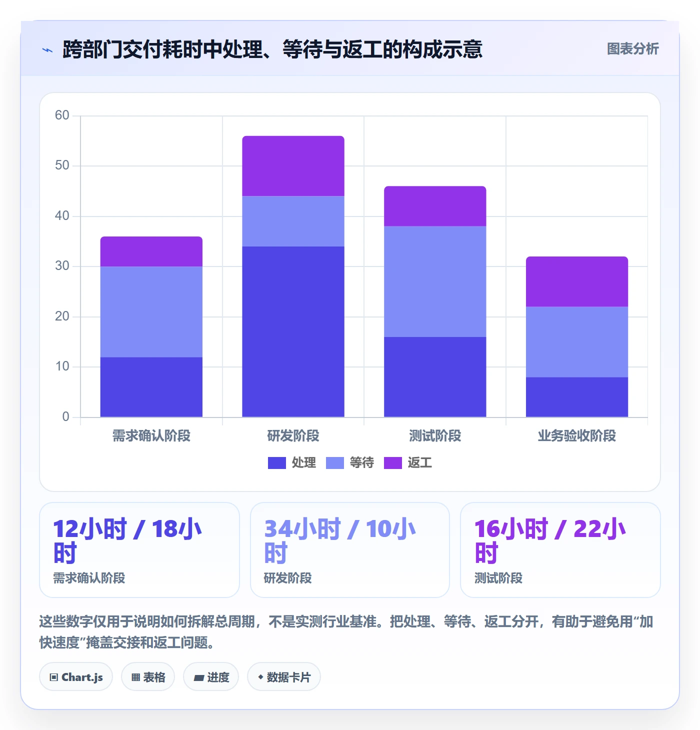Image resolution: width=700 pixels, height=730 pixels.
Task: Click the 业务验收阶段 bar's purple 返工 segment
Action: pyautogui.click(x=577, y=281)
